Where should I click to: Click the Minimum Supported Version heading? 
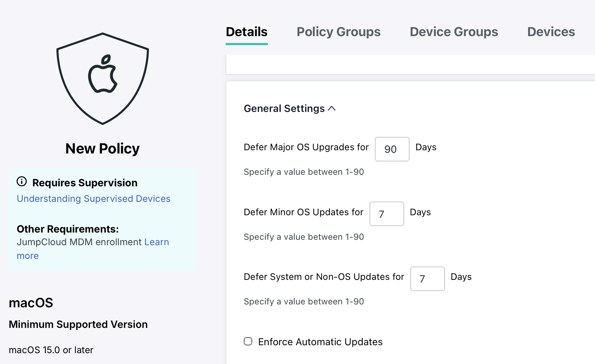78,324
